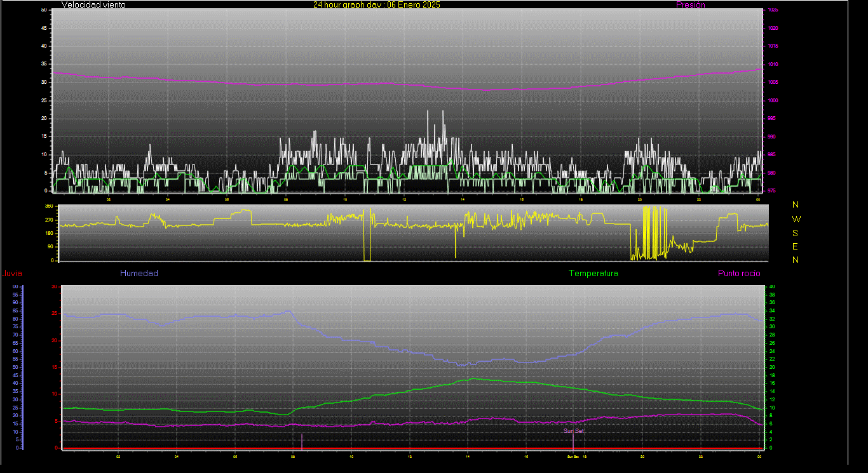Screen dimensions: 868x473
Task: Click the 1025 value on the pressure axis
Action: click(772, 10)
